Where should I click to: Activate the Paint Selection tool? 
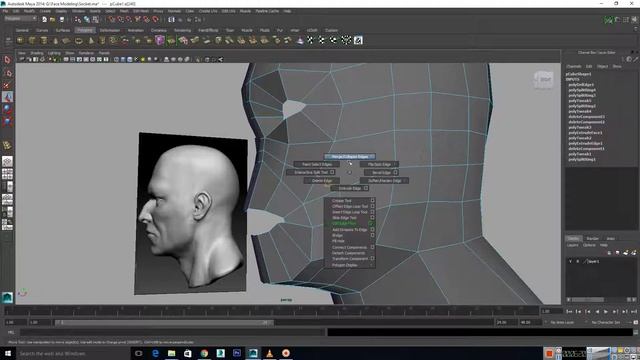pos(7,85)
